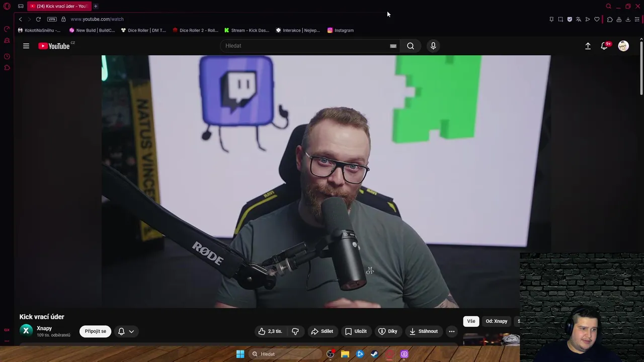
Task: Open Opera easy setup sliders icon
Action: tap(637, 19)
